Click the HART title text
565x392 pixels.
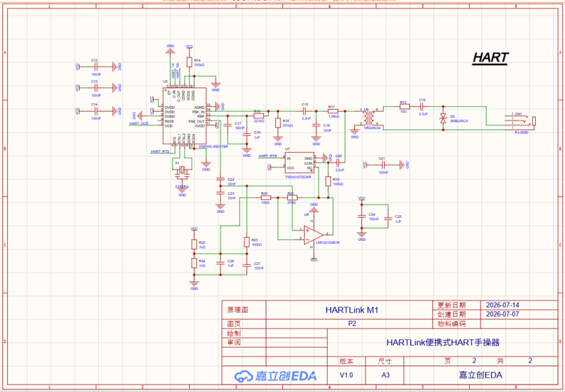490,57
